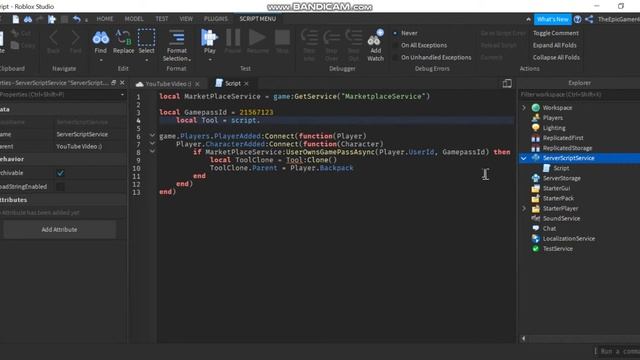Click the Explorer horizontal scrollbar left arrow
The width and height of the screenshot is (640, 360).
524,338
